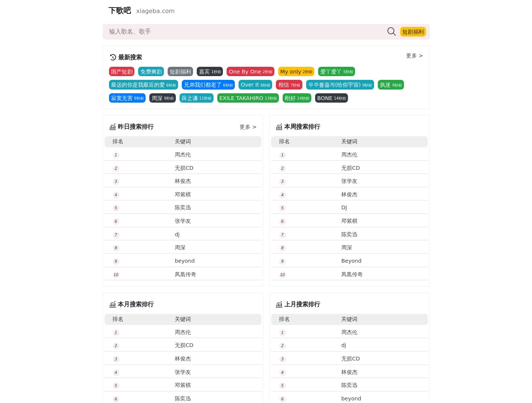
Task: Select the 寂寞无害 search tag
Action: coord(127,98)
